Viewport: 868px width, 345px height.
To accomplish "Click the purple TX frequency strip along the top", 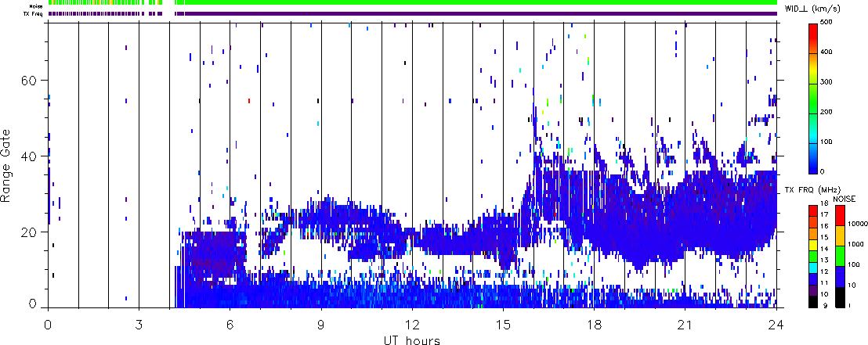I will click(413, 13).
